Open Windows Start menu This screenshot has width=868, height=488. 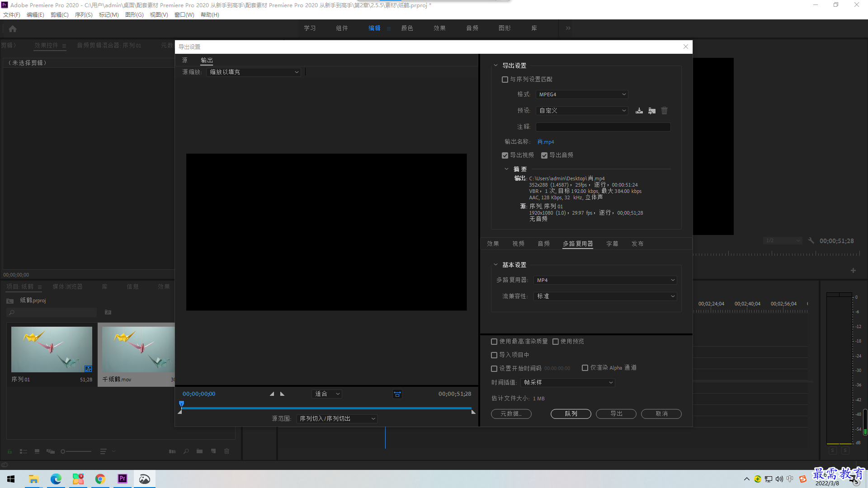[x=11, y=479]
